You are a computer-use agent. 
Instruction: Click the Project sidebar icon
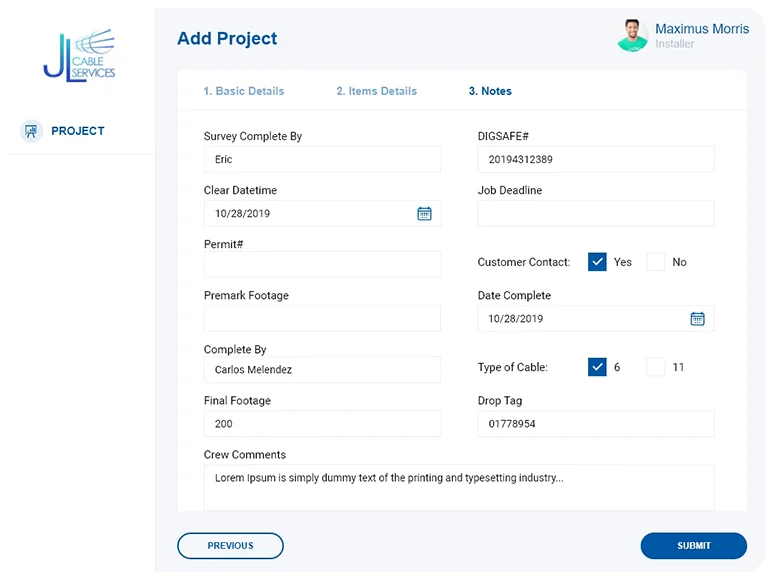(x=31, y=131)
